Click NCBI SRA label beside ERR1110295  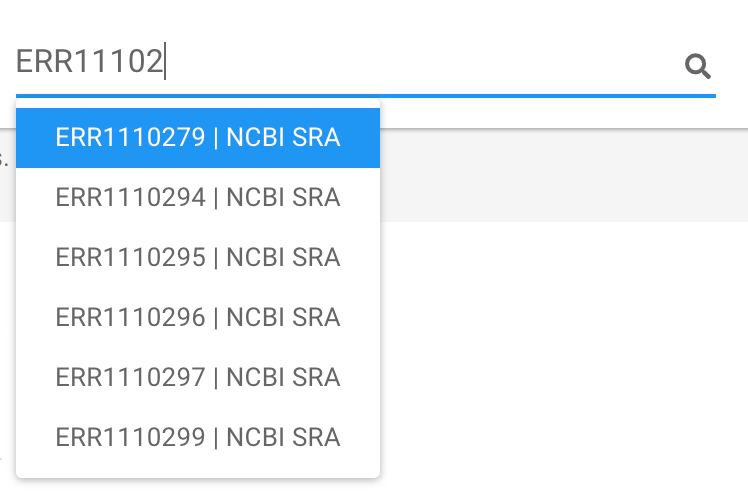[x=283, y=258]
